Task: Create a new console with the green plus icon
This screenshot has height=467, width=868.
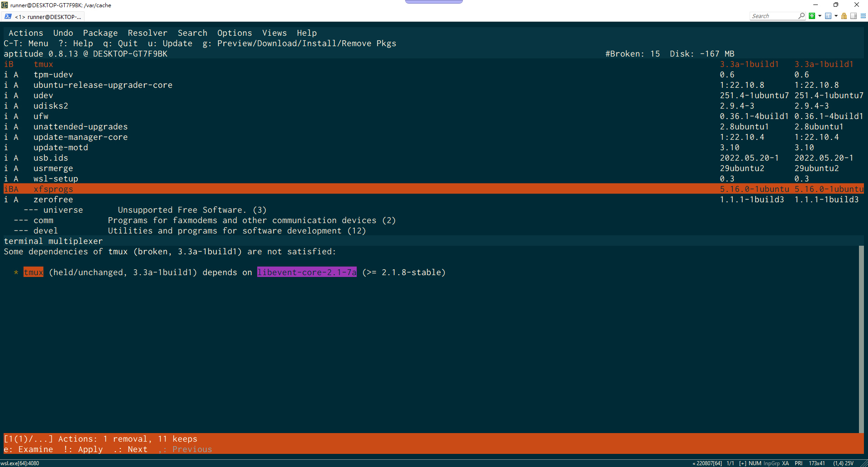Action: click(x=812, y=16)
